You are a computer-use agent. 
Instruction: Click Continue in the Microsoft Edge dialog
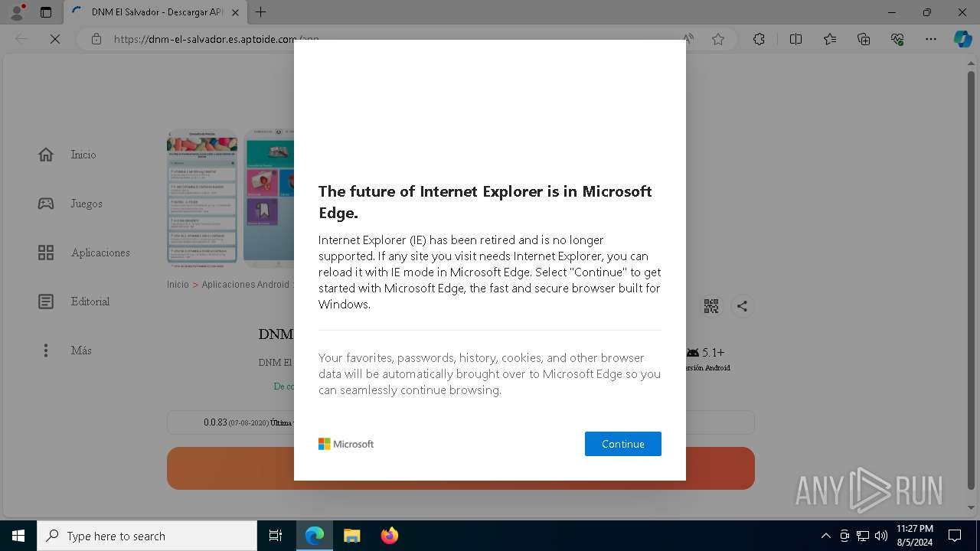tap(622, 444)
